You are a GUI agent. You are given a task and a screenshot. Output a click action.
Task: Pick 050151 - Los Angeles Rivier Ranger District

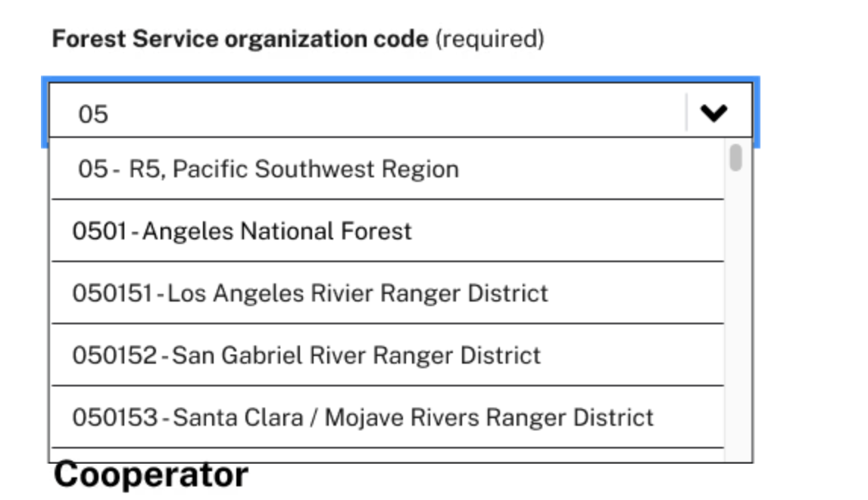tap(310, 294)
